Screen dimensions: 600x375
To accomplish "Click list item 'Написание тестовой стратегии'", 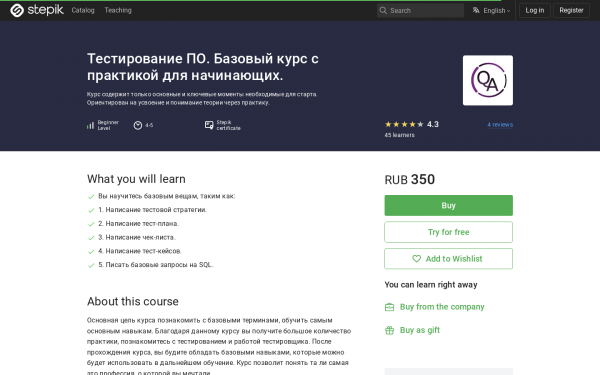I will 152,210.
